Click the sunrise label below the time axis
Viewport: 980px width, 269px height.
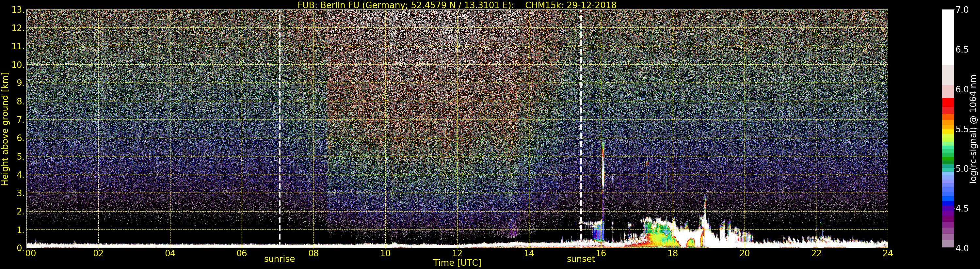279,259
